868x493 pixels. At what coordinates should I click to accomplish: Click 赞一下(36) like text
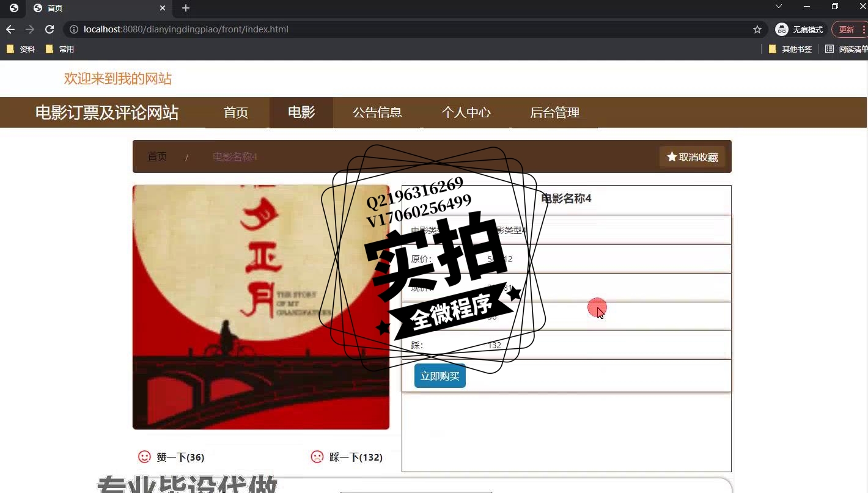tap(180, 457)
